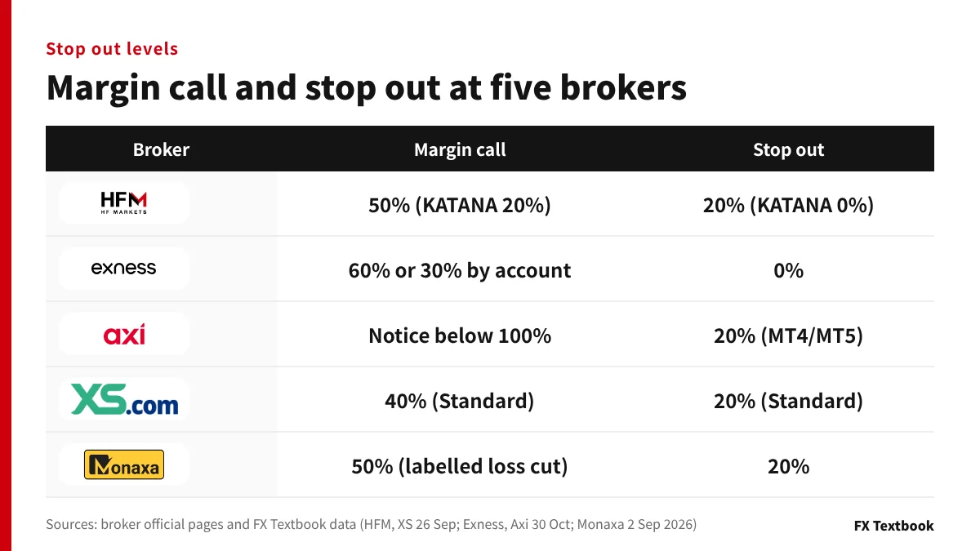Click the Margin call column header
Screen dimensions: 980x551
point(460,149)
